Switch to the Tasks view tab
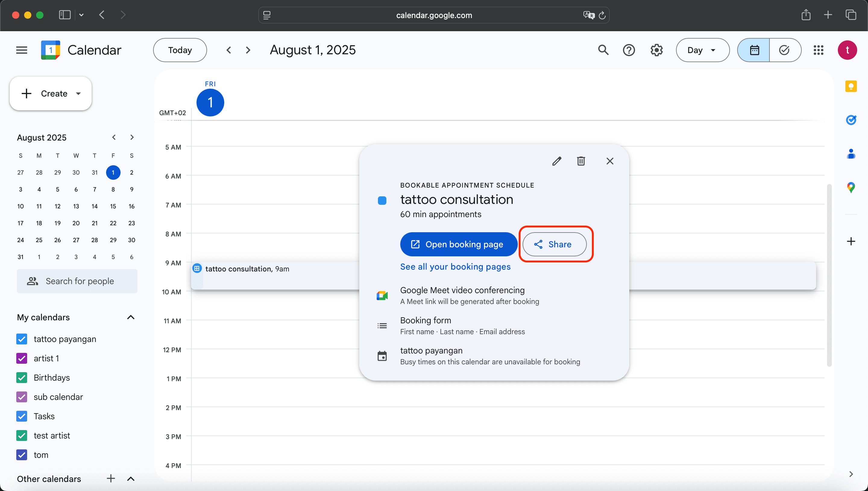868x491 pixels. [x=785, y=50]
